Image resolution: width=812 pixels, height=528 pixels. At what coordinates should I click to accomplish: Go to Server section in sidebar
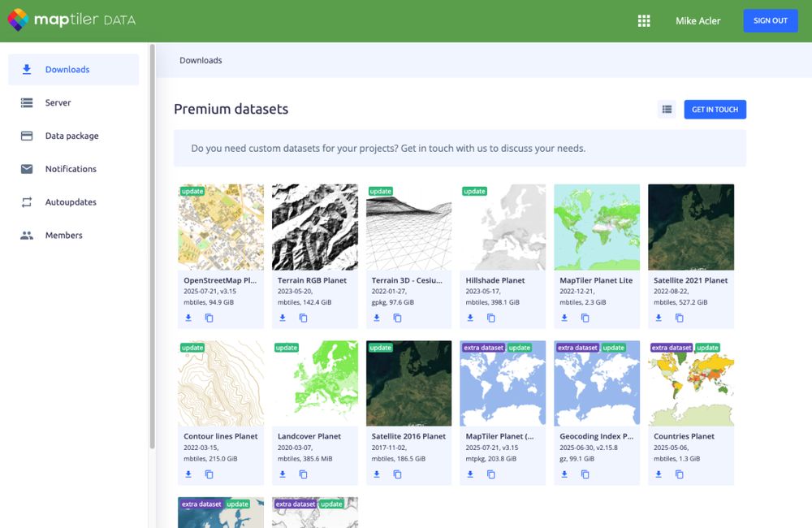coord(74,102)
